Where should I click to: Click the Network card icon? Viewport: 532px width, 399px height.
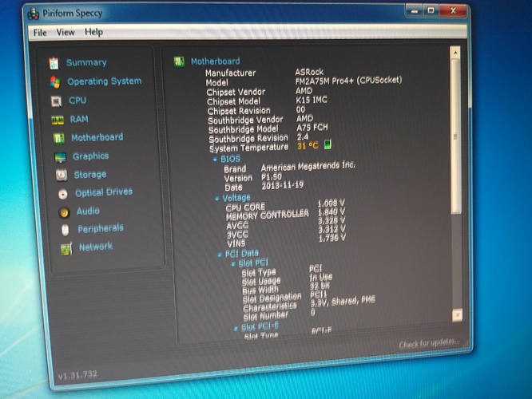tap(66, 249)
